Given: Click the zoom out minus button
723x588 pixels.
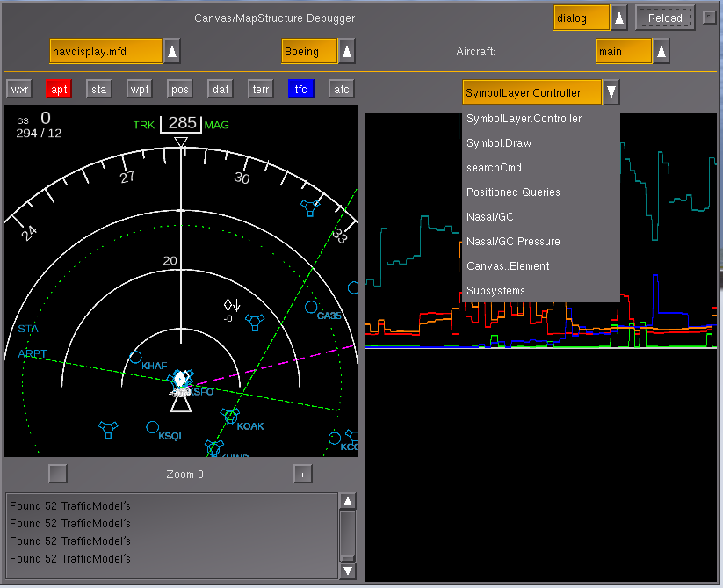Looking at the screenshot, I should coord(58,474).
